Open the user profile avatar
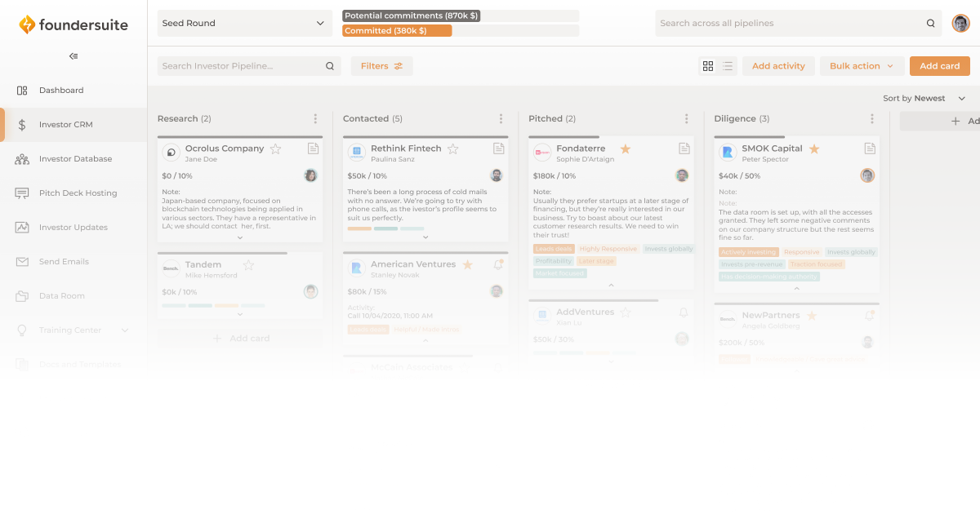The image size is (980, 514). pos(960,24)
